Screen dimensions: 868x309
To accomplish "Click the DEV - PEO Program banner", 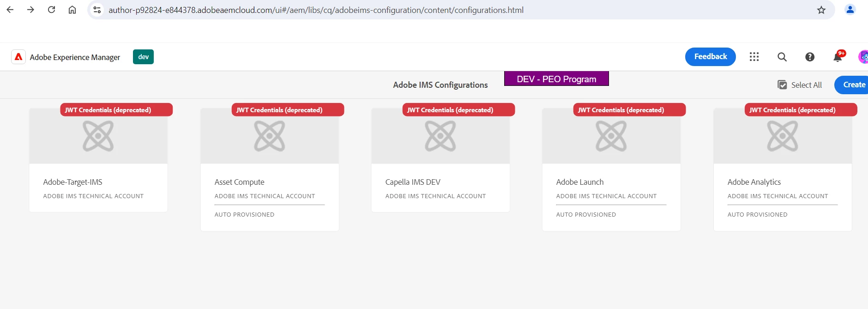I will 556,79.
